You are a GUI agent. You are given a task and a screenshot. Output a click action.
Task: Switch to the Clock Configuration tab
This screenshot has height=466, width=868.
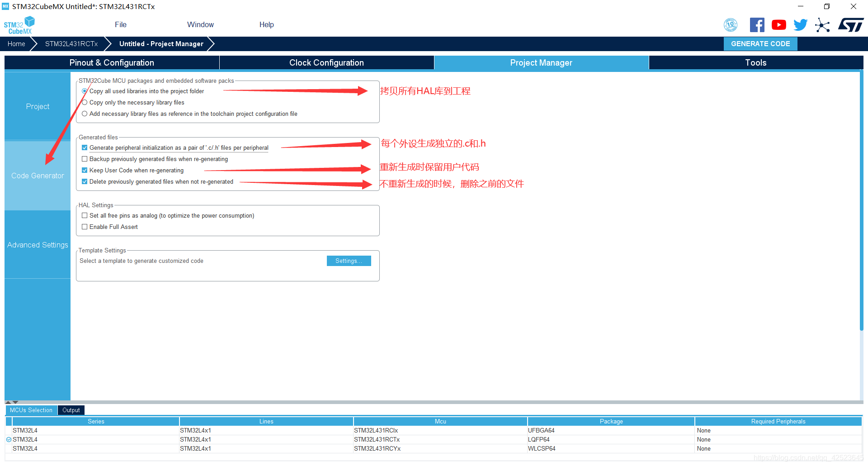(x=326, y=62)
